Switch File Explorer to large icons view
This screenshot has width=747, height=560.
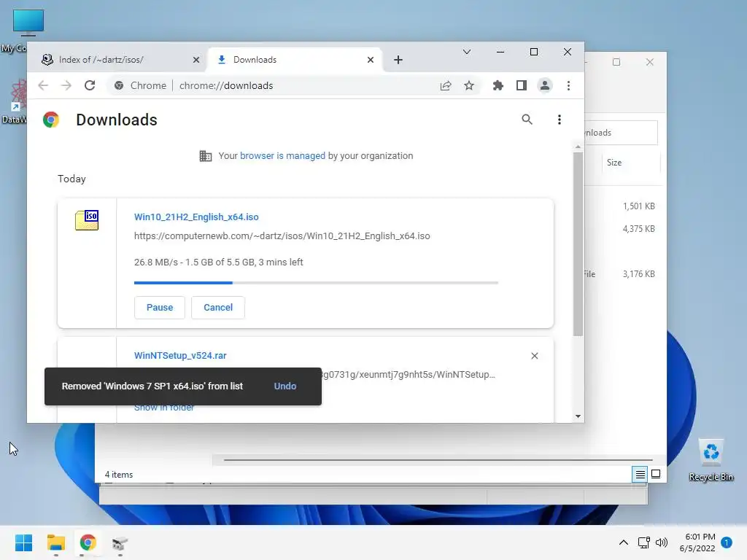[656, 474]
